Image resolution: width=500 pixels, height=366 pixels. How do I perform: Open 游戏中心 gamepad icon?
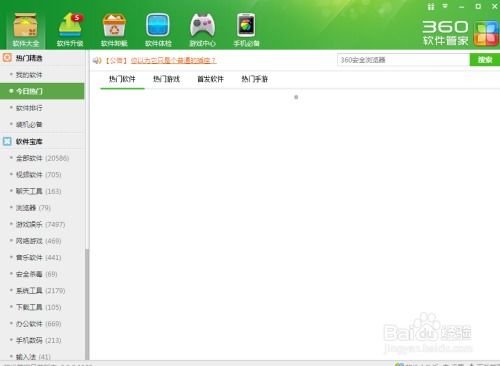[x=202, y=25]
